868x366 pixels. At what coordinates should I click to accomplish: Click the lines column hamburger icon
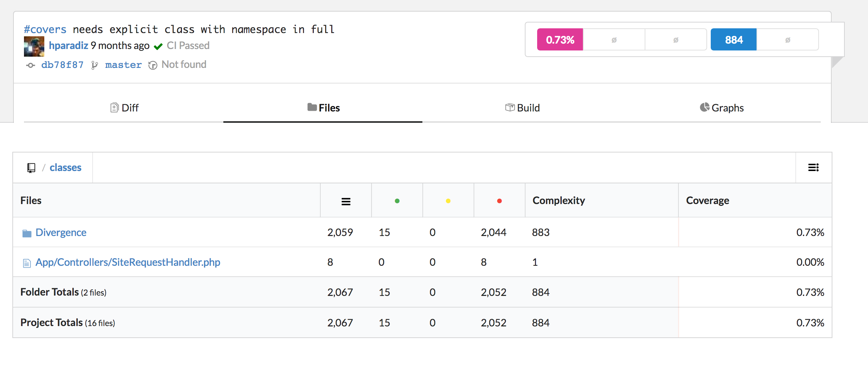(346, 202)
